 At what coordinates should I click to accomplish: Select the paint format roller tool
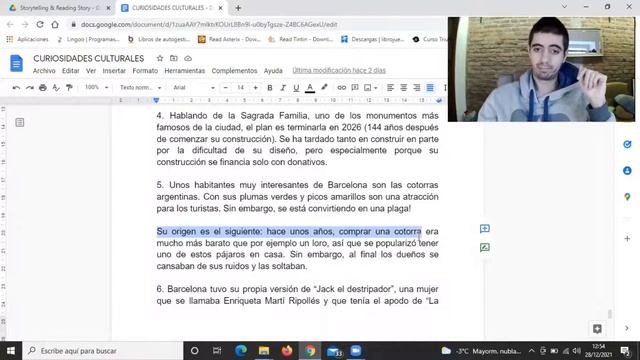tap(69, 87)
